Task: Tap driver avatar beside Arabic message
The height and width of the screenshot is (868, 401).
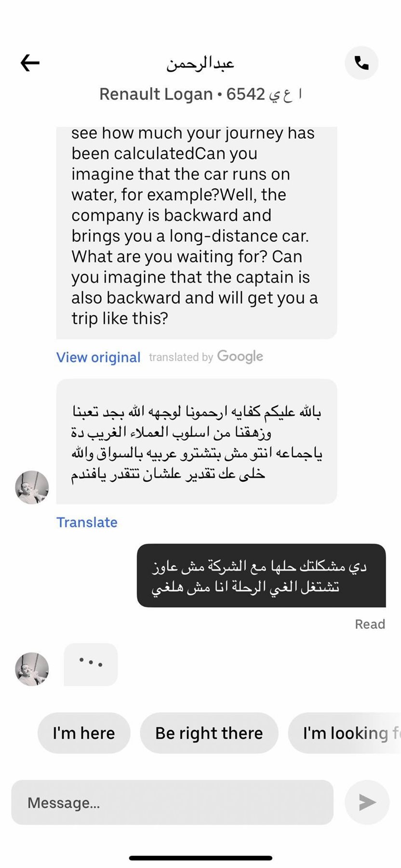Action: [x=32, y=488]
